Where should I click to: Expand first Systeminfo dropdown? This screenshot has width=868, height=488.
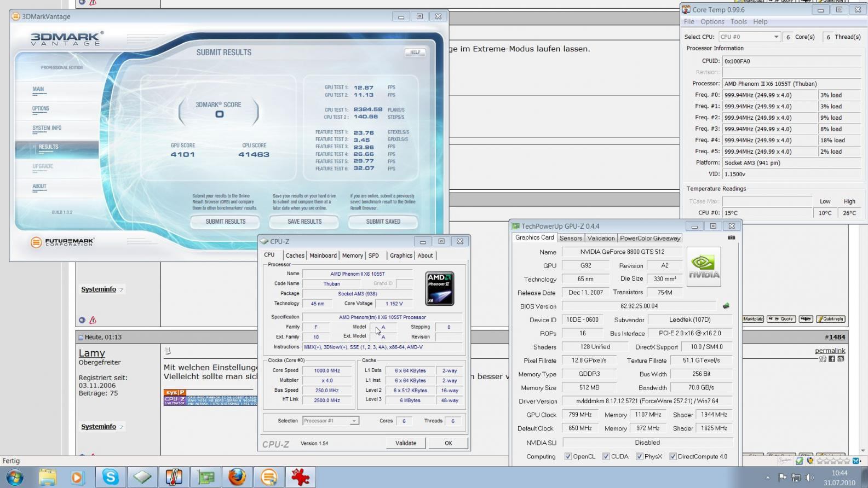[x=121, y=289]
